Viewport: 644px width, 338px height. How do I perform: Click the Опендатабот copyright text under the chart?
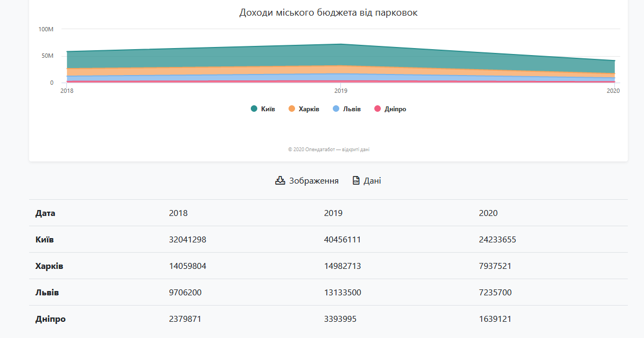pos(328,150)
